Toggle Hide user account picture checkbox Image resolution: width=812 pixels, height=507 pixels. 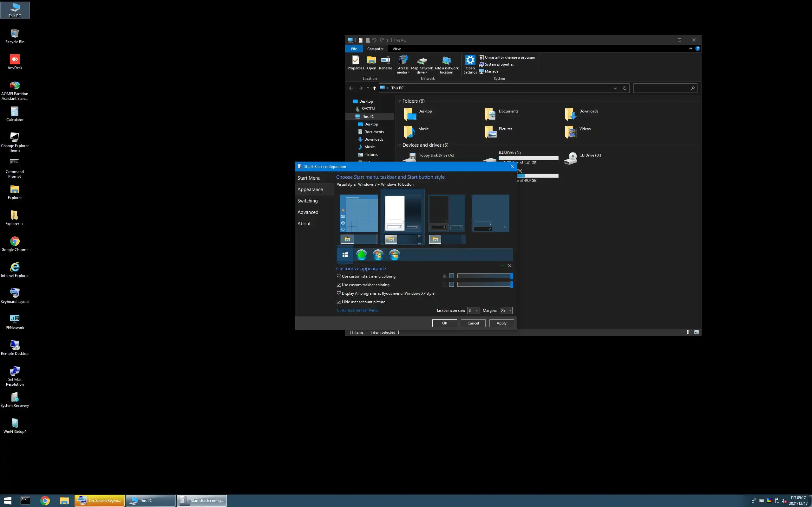(x=339, y=302)
